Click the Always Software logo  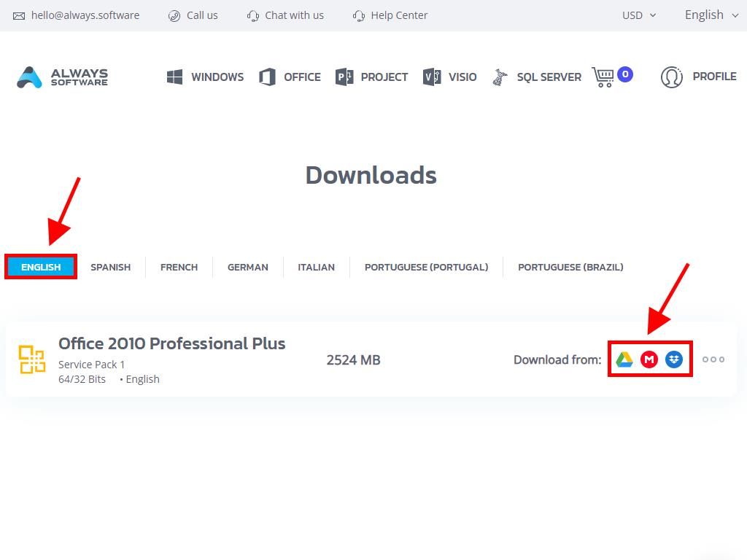click(x=63, y=77)
